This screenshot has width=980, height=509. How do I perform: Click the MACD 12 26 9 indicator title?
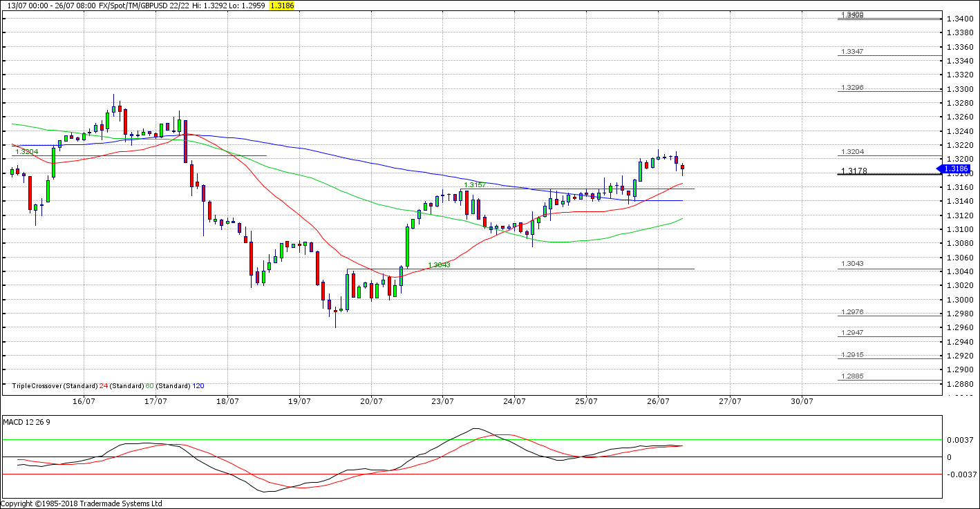coord(27,421)
